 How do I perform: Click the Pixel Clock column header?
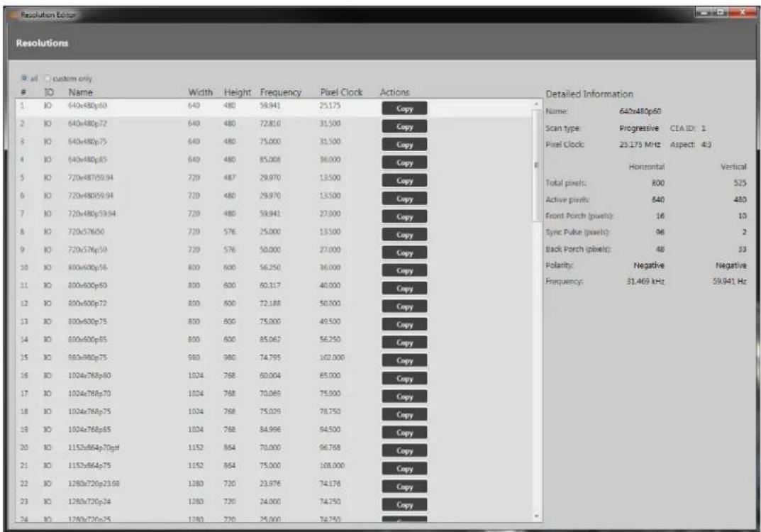pyautogui.click(x=341, y=92)
